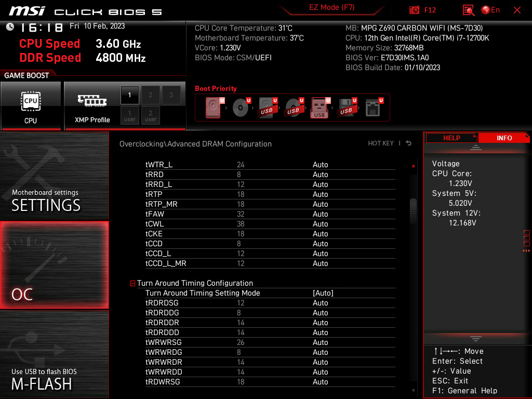Select XMP profile 1
532x399 pixels.
click(129, 95)
